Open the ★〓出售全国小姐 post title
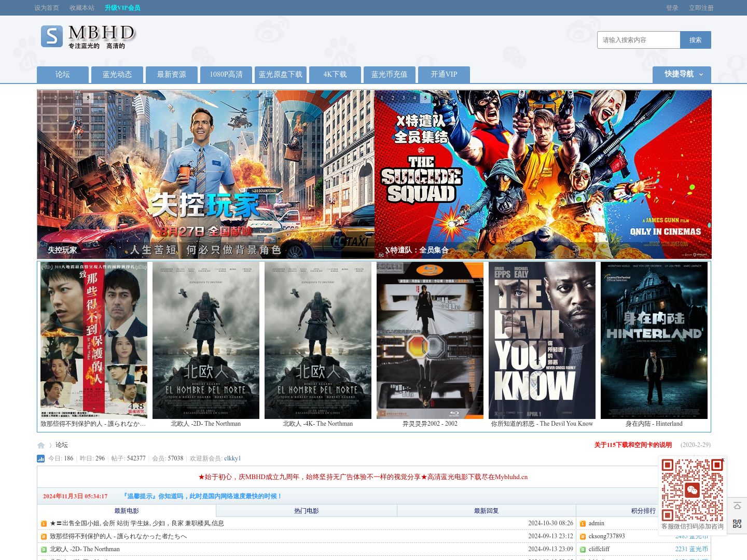This screenshot has width=747, height=560. tap(137, 523)
